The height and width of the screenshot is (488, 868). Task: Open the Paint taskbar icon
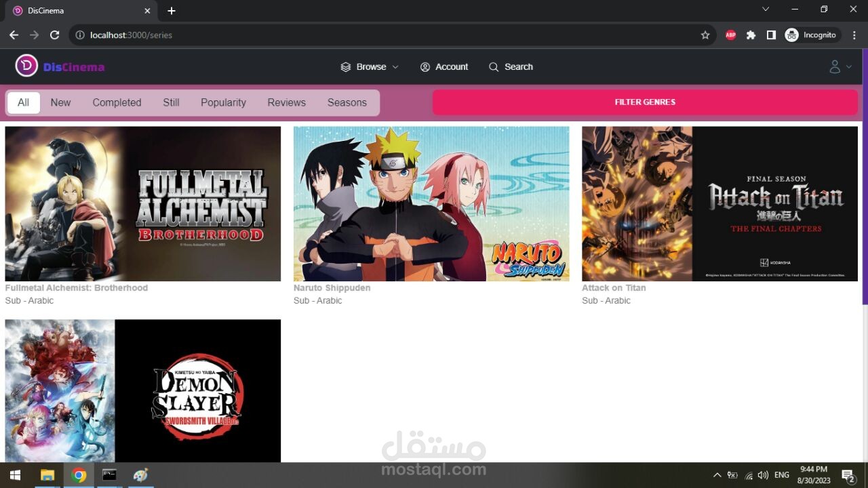click(140, 475)
